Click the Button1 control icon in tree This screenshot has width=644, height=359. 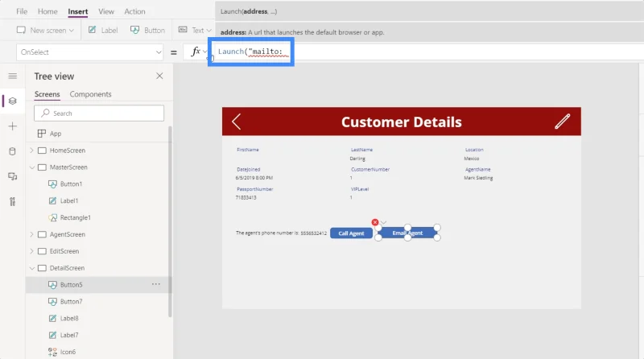coord(52,184)
